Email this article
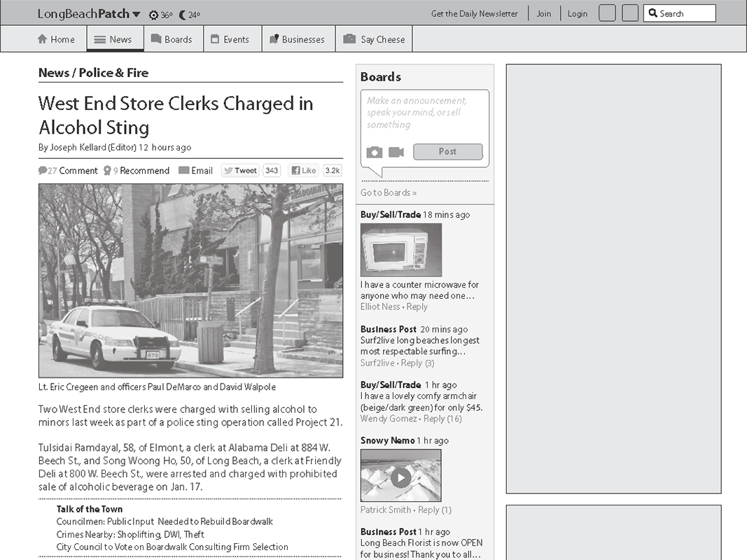Image resolution: width=747 pixels, height=560 pixels. point(195,171)
